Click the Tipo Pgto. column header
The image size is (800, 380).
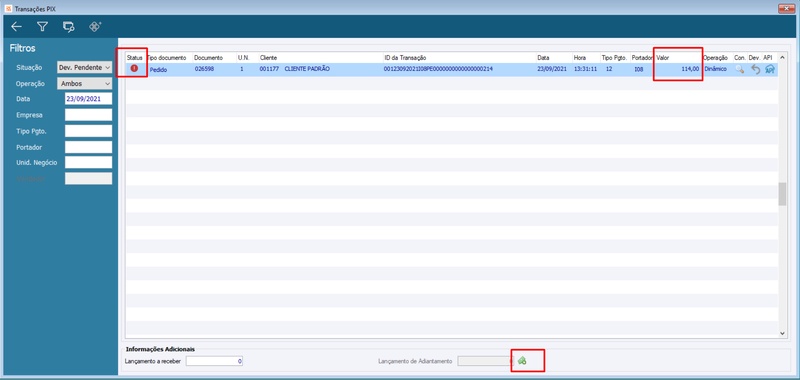coord(615,58)
